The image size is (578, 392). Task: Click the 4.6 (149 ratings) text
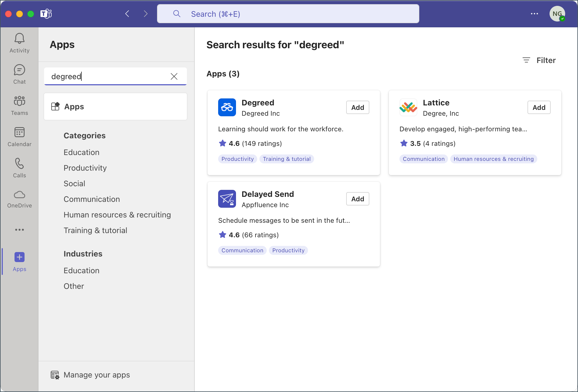coord(255,144)
